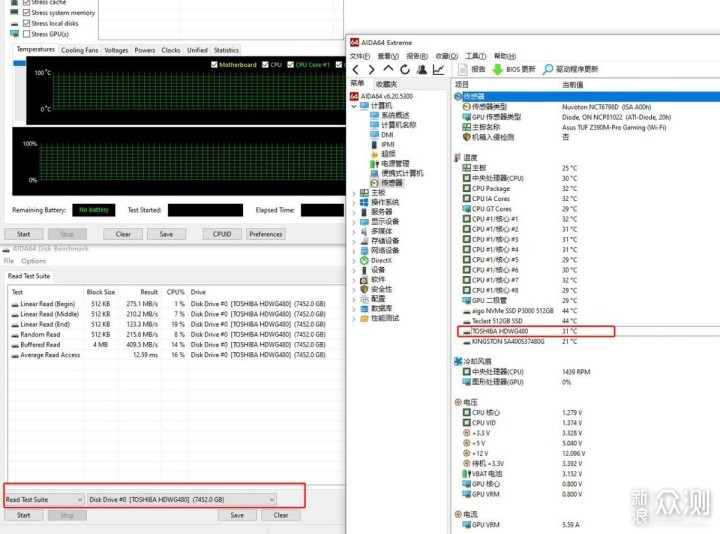Go forward with AIDA64 forward arrow
720x534 pixels.
371,69
